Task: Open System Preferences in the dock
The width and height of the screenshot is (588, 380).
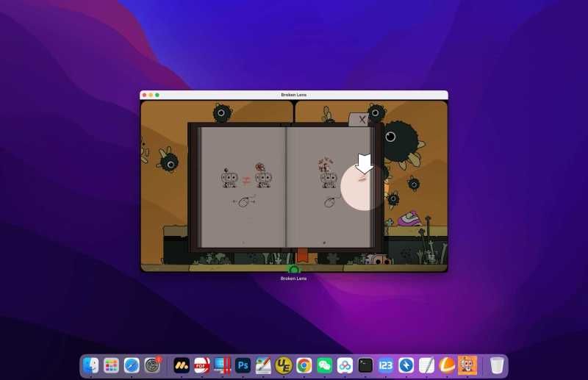Action: pos(152,365)
